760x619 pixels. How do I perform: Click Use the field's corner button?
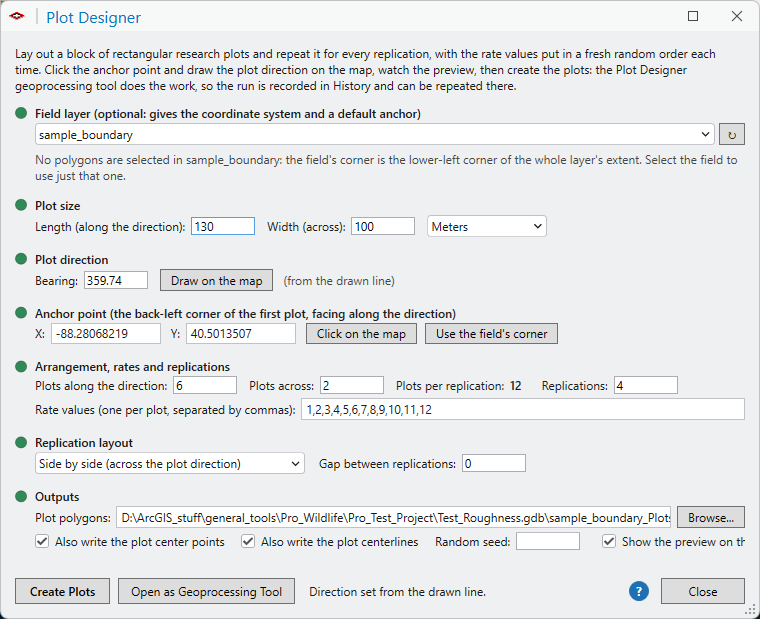[491, 333]
